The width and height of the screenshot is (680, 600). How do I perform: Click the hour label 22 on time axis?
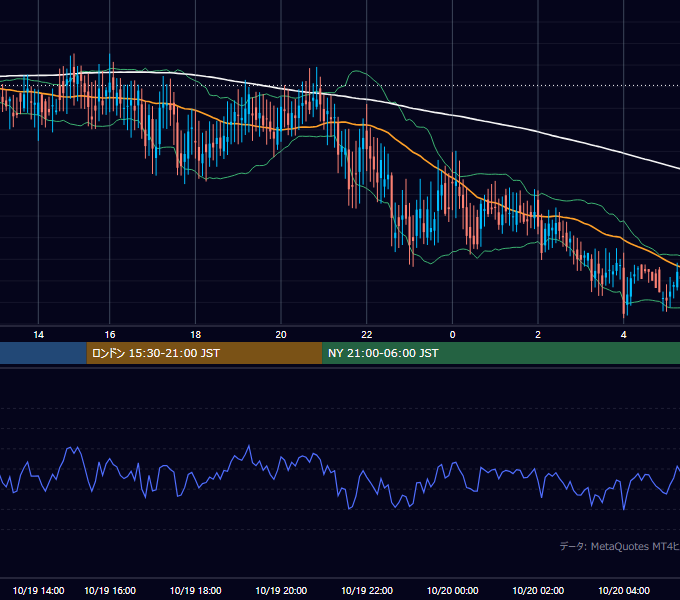click(x=367, y=335)
